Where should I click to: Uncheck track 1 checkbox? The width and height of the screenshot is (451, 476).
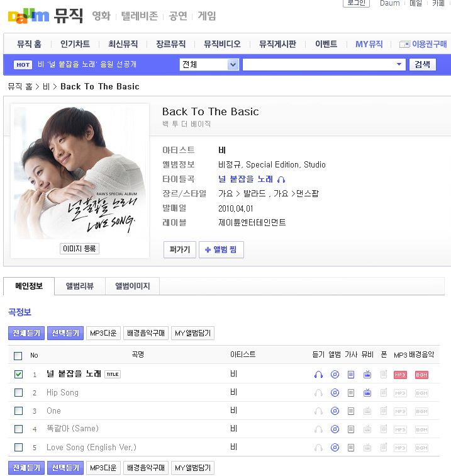[x=18, y=374]
